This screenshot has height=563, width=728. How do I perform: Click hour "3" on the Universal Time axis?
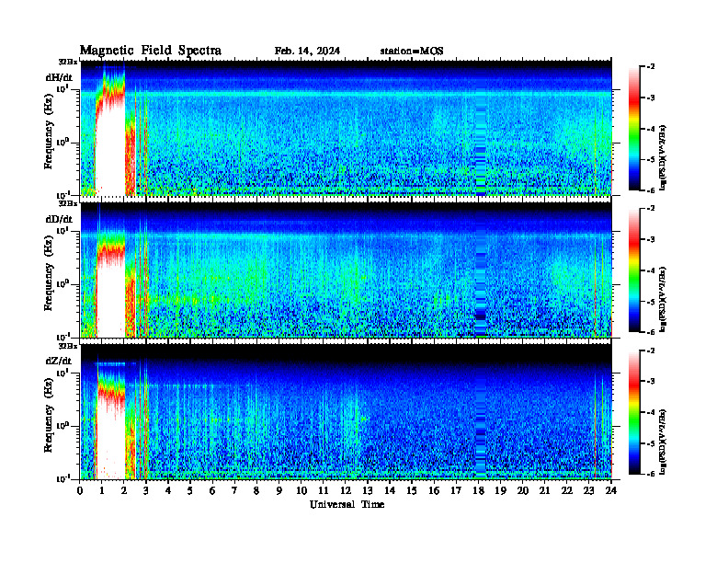pos(146,491)
